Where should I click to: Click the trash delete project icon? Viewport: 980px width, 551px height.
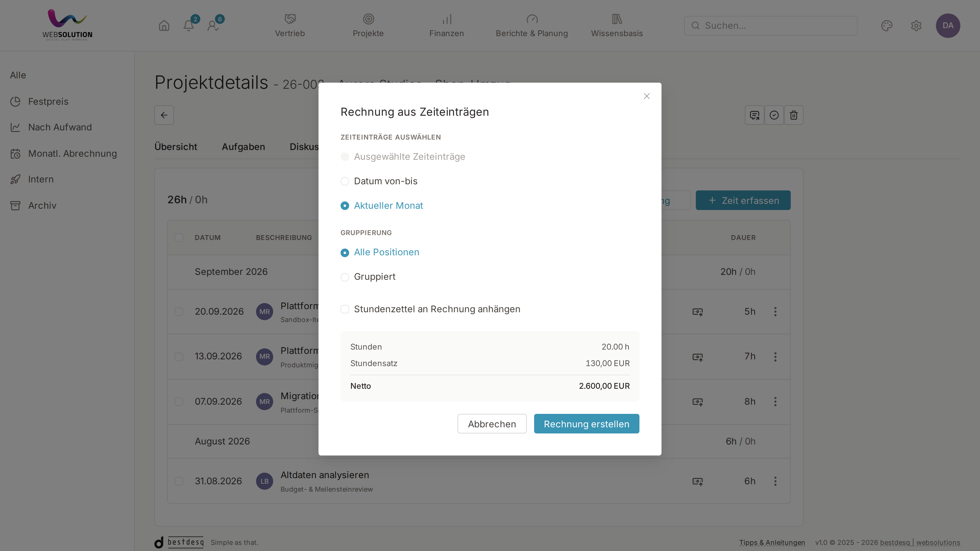point(793,115)
